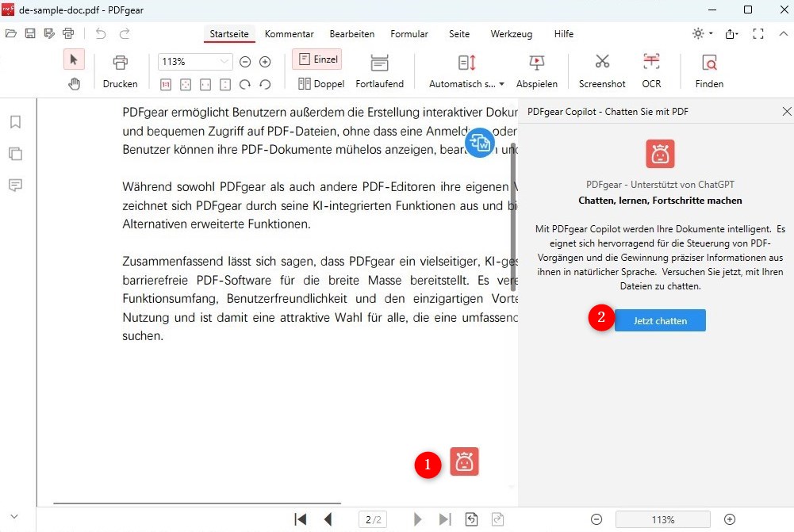This screenshot has height=532, width=794.
Task: Undo the last action
Action: coord(101,33)
